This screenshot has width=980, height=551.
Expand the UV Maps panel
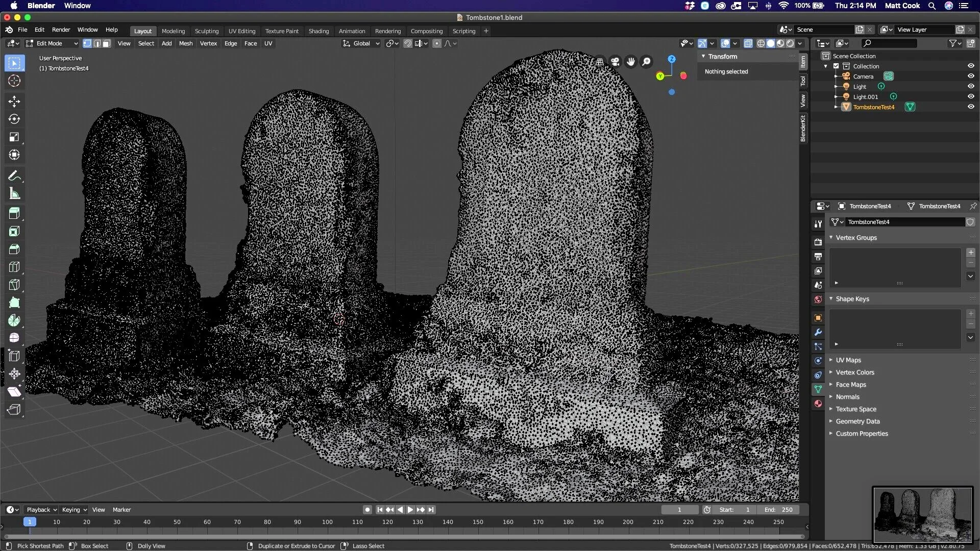848,360
